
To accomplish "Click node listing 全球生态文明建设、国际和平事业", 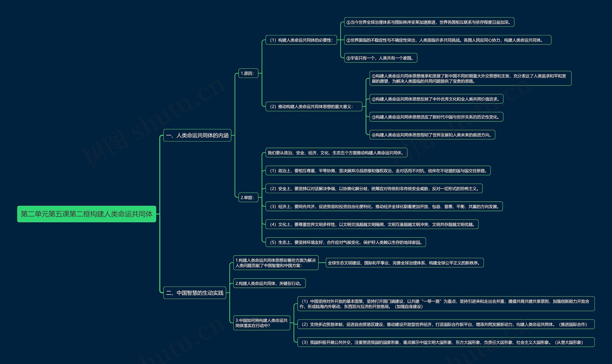I will tap(404, 263).
